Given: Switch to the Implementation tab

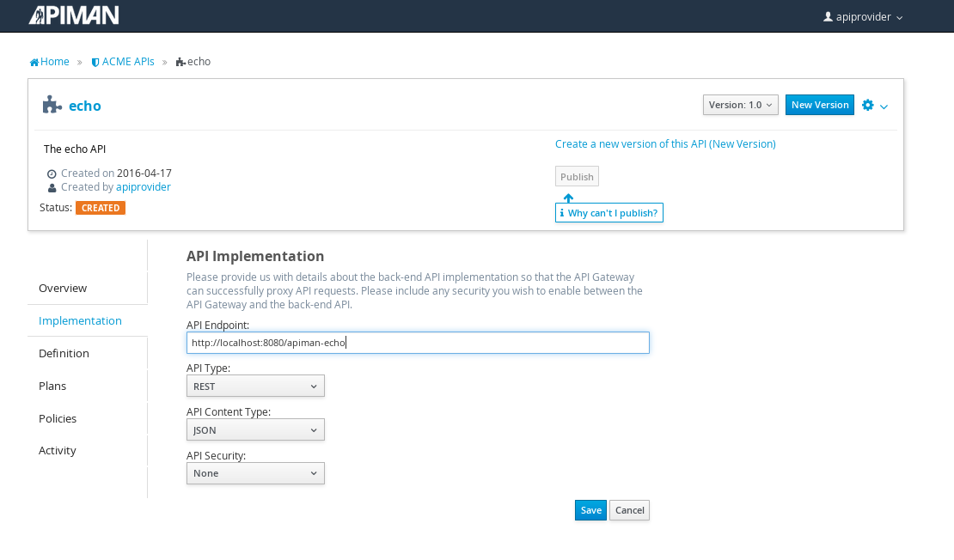Looking at the screenshot, I should coord(80,320).
